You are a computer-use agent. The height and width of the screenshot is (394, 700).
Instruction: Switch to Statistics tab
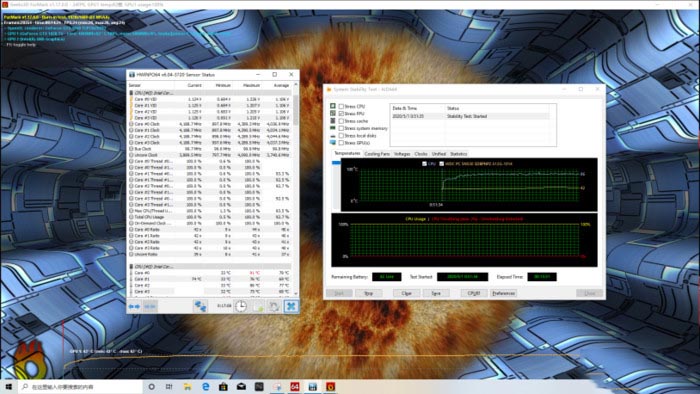[458, 154]
